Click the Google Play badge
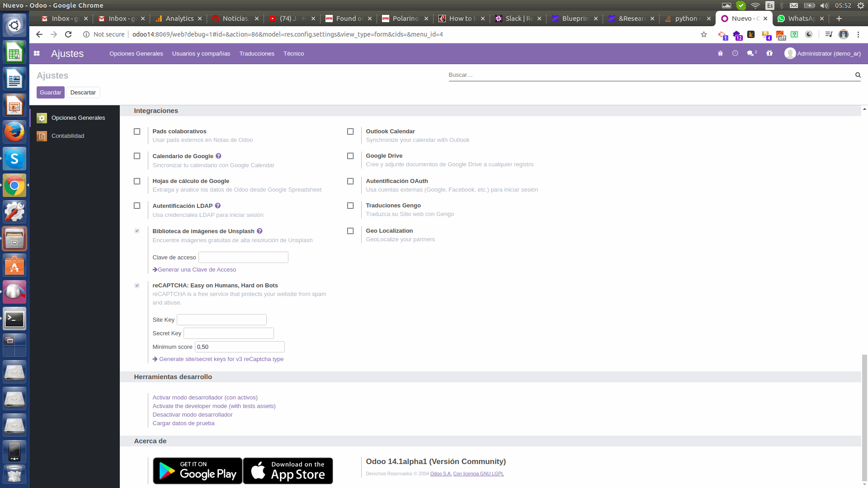Image resolution: width=868 pixels, height=488 pixels. coord(198,471)
